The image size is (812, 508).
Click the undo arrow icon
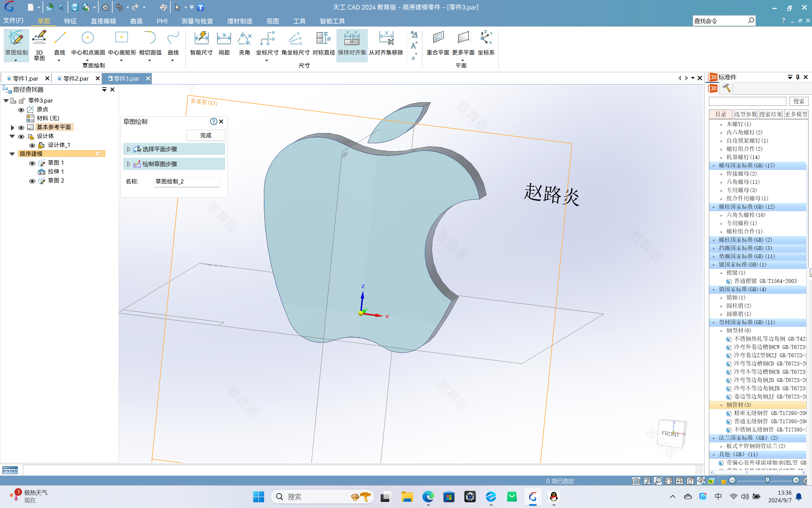click(119, 7)
